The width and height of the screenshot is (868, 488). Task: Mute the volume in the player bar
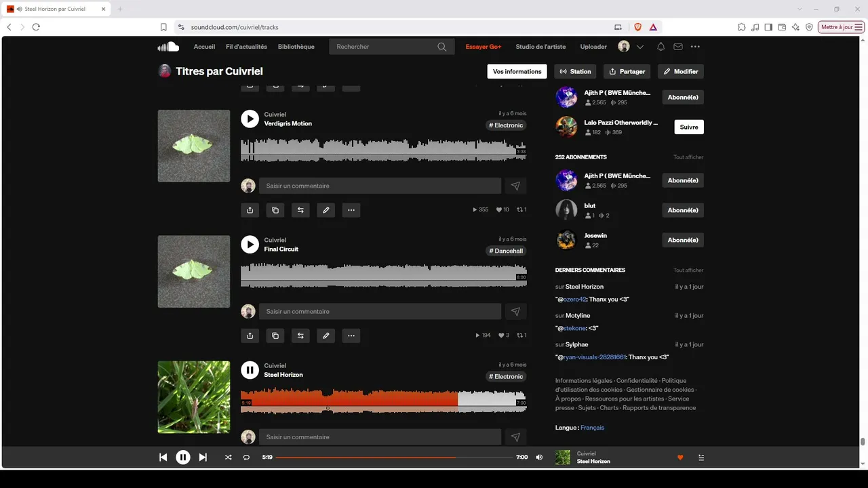tap(539, 457)
